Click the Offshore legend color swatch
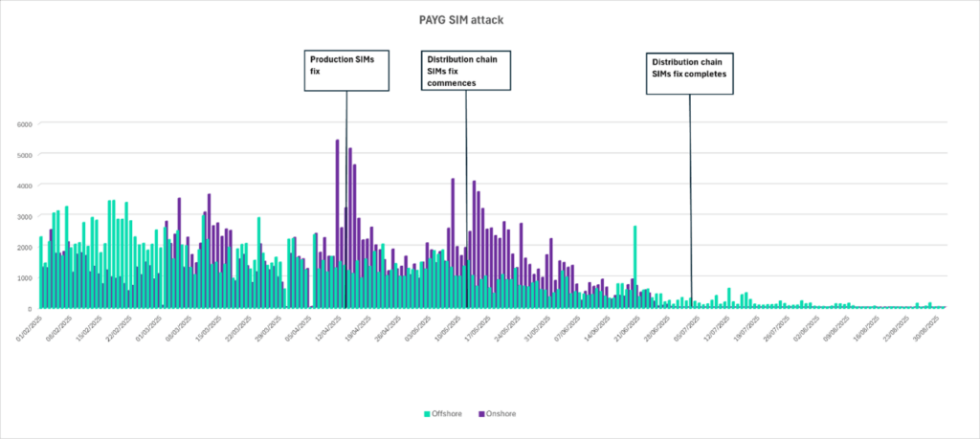The width and height of the screenshot is (980, 439). tap(427, 413)
